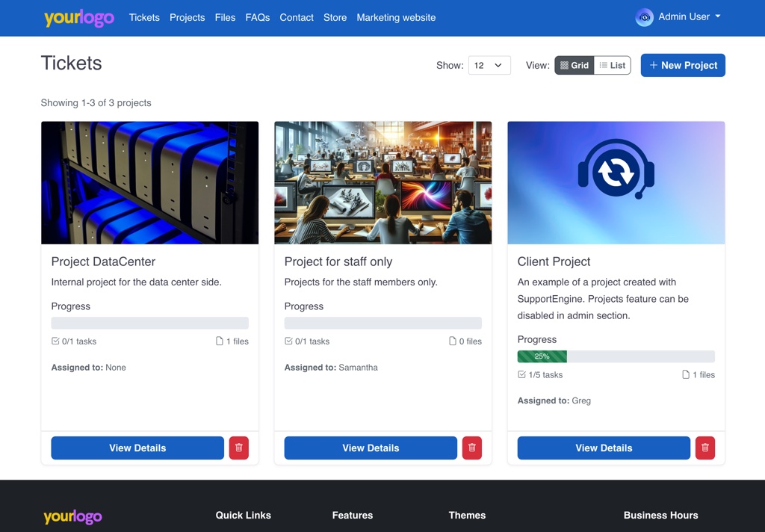Open the Show per-page count dropdown
The width and height of the screenshot is (765, 532).
pyautogui.click(x=489, y=66)
